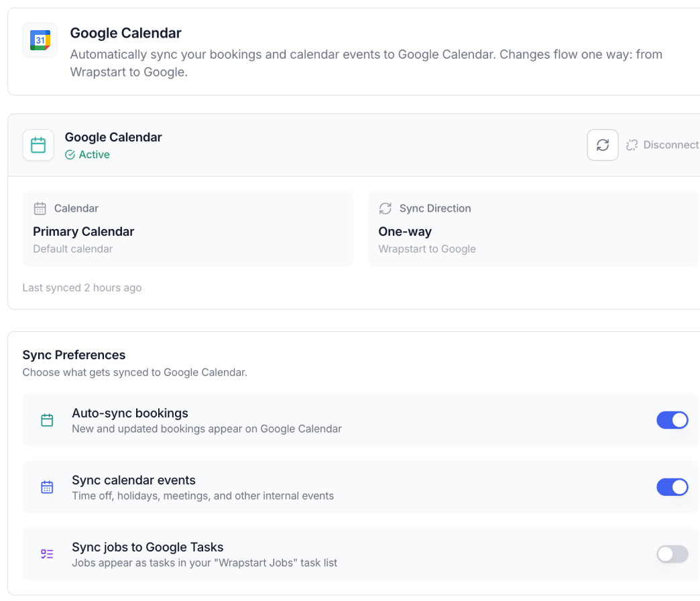This screenshot has width=700, height=601.
Task: Disable the Sync calendar events switch
Action: click(673, 487)
